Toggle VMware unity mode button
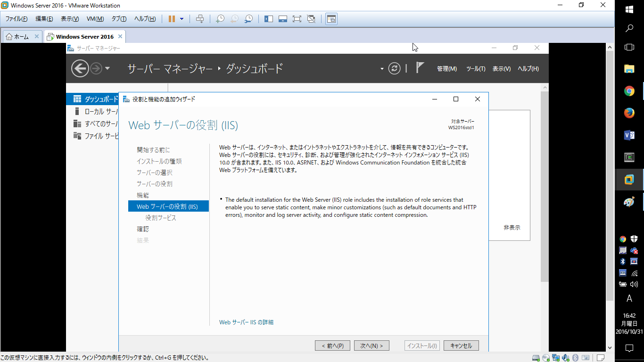The image size is (644, 362). coord(311,19)
